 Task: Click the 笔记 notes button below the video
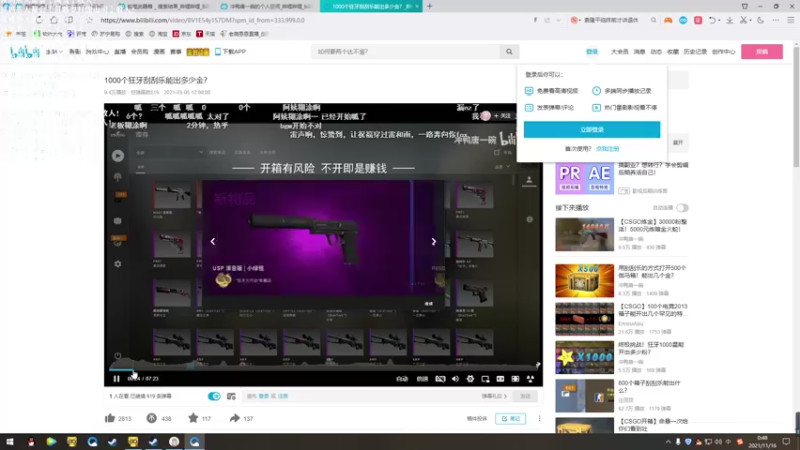[x=510, y=418]
